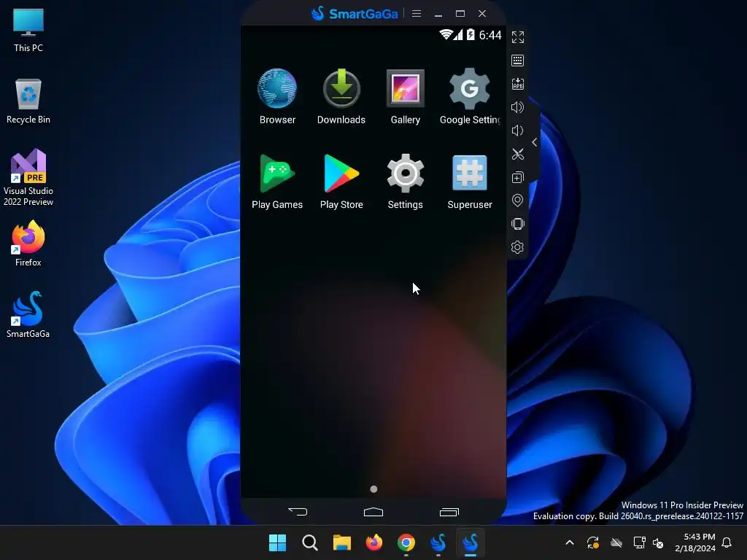Open the Downloads app
747x560 pixels.
pyautogui.click(x=341, y=96)
